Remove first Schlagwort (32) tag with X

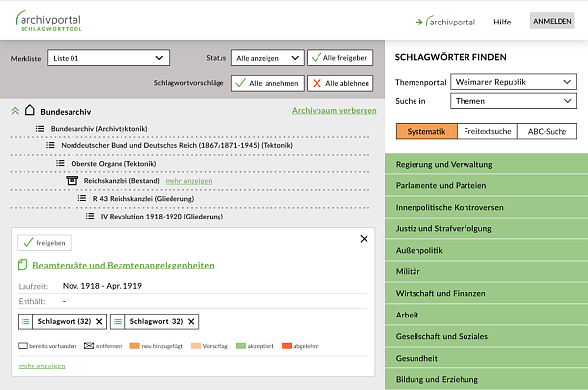point(99,321)
